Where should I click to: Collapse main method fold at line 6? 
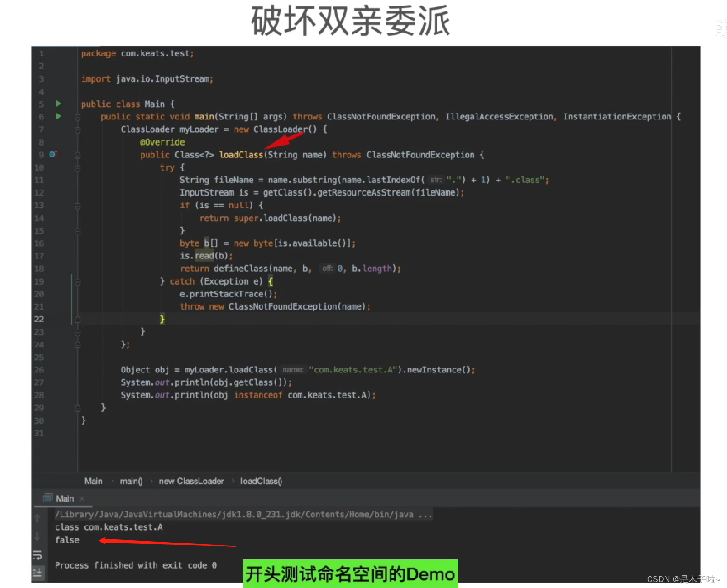point(78,118)
